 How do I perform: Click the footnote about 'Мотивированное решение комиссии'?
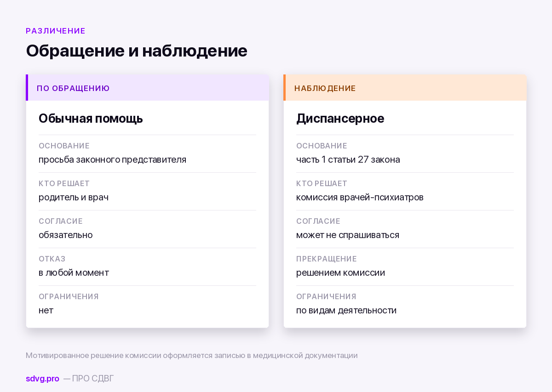192,356
